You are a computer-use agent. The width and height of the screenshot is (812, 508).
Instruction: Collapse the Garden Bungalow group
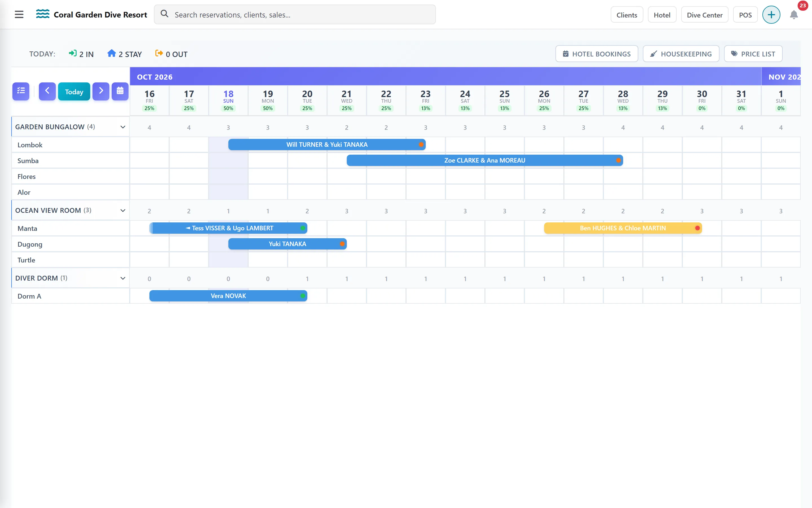click(x=123, y=127)
